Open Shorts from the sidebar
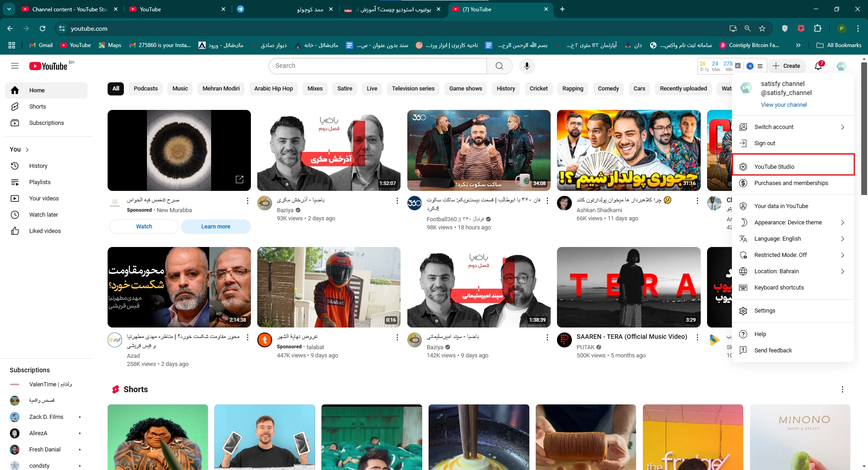The width and height of the screenshot is (868, 470). (38, 107)
